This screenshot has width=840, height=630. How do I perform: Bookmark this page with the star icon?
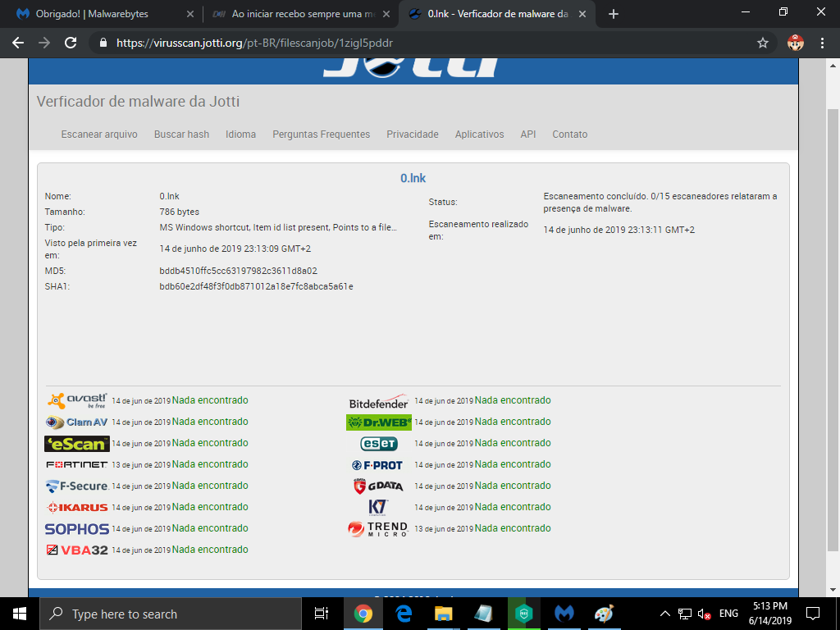coord(763,43)
